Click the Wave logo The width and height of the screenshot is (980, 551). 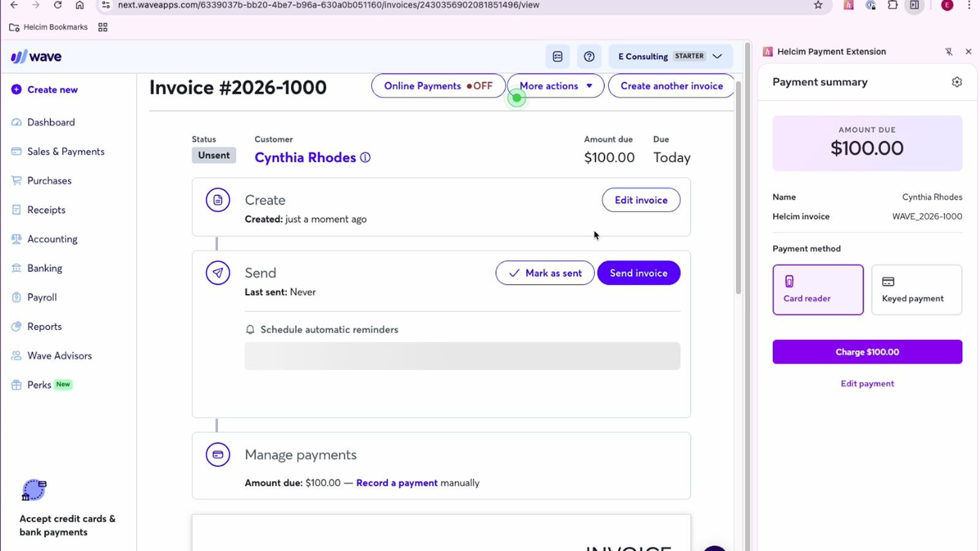coord(37,57)
